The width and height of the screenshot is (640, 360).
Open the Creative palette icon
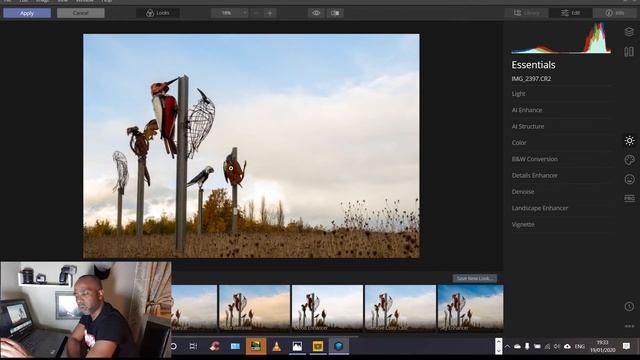(x=629, y=160)
